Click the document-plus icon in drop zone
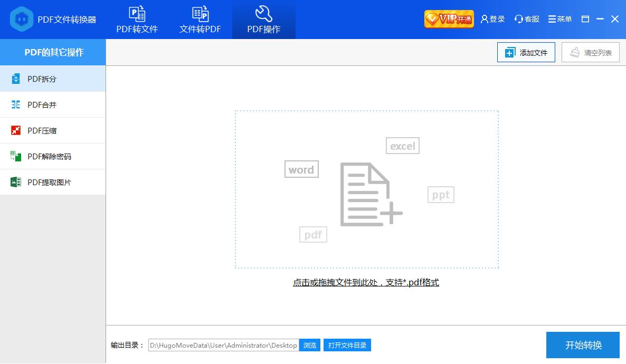 (x=371, y=194)
